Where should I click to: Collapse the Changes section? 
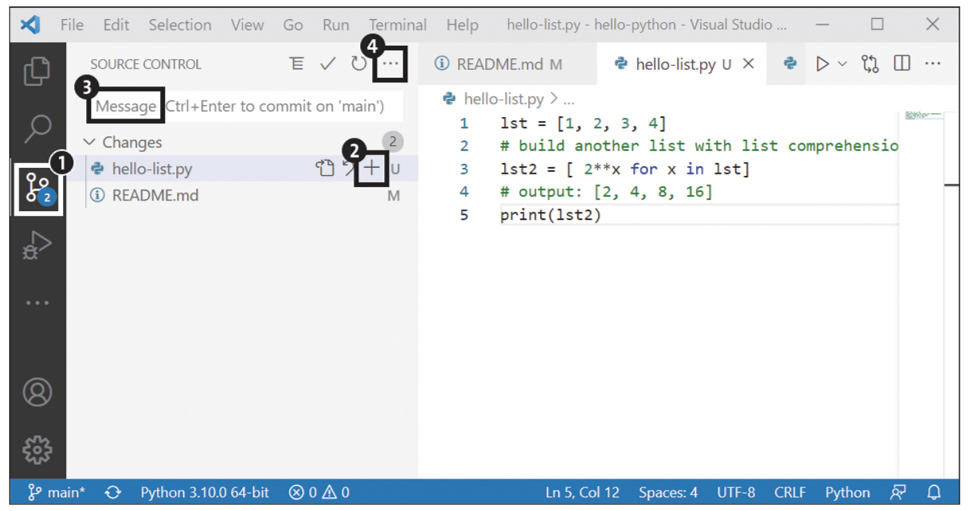[90, 142]
